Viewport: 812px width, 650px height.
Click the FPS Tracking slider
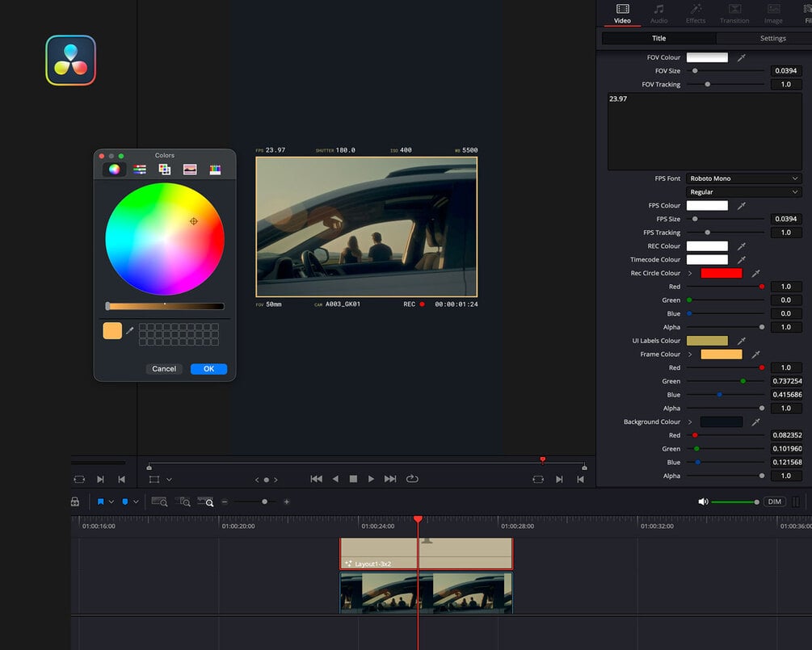pos(725,233)
